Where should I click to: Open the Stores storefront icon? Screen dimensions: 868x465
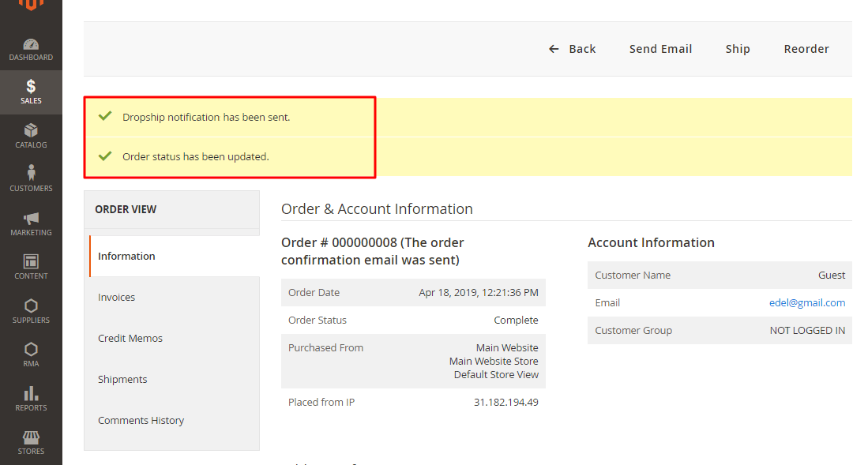pos(31,437)
